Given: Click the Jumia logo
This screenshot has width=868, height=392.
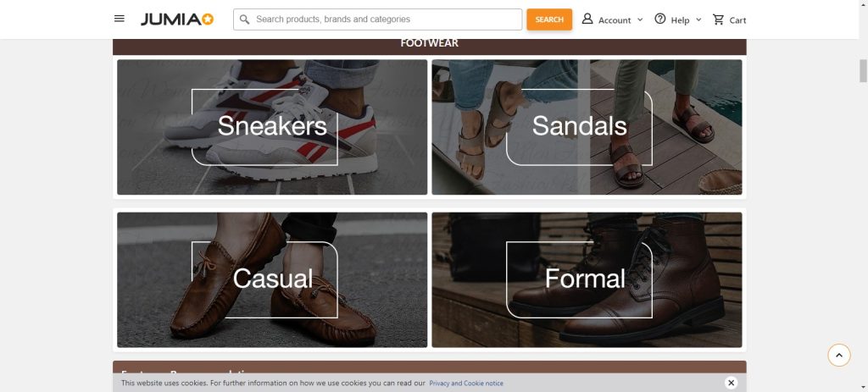Looking at the screenshot, I should point(177,19).
